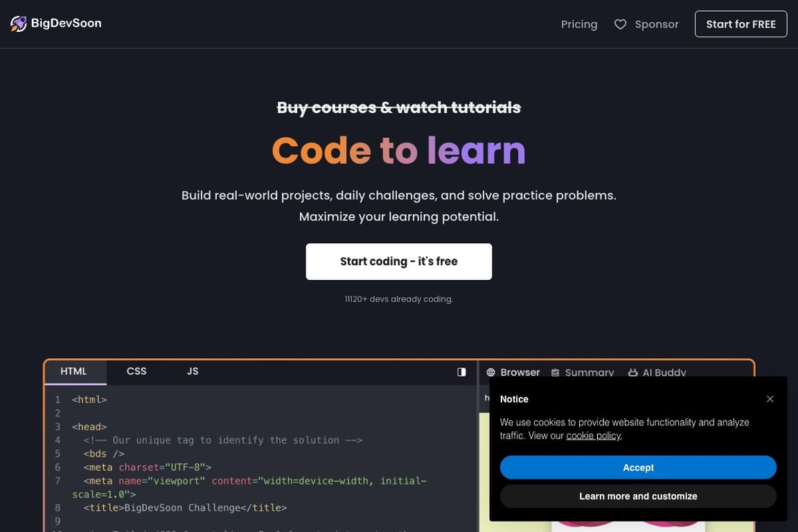The width and height of the screenshot is (798, 532).
Task: Click the "11120+ devs already coding." text
Action: coord(398,299)
